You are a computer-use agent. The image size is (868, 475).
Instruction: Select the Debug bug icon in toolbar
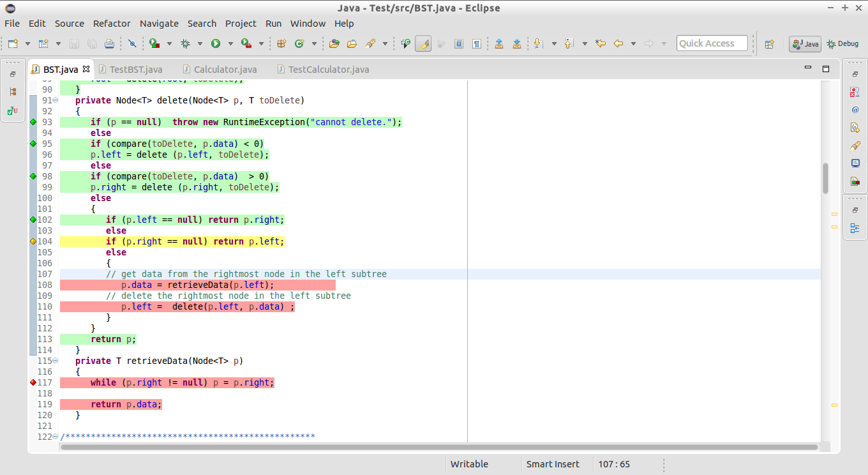pyautogui.click(x=186, y=45)
